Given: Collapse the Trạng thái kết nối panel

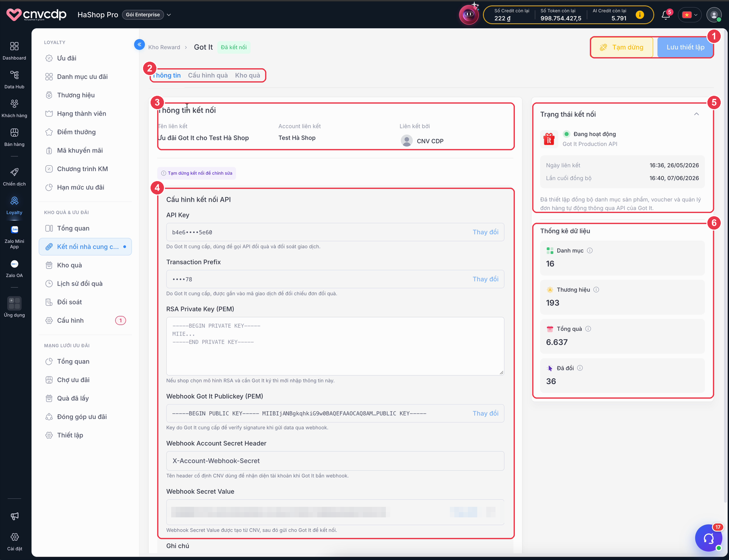Looking at the screenshot, I should tap(696, 114).
